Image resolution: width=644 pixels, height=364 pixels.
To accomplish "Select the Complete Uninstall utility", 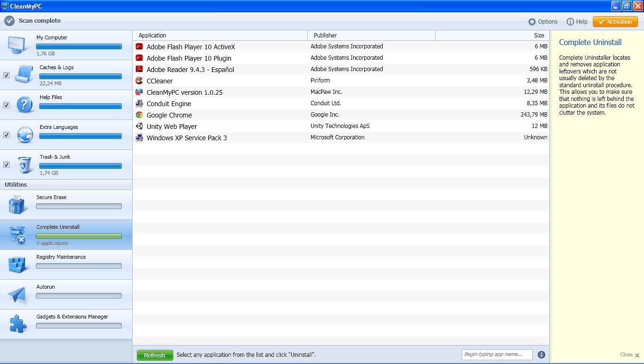I will click(66, 235).
